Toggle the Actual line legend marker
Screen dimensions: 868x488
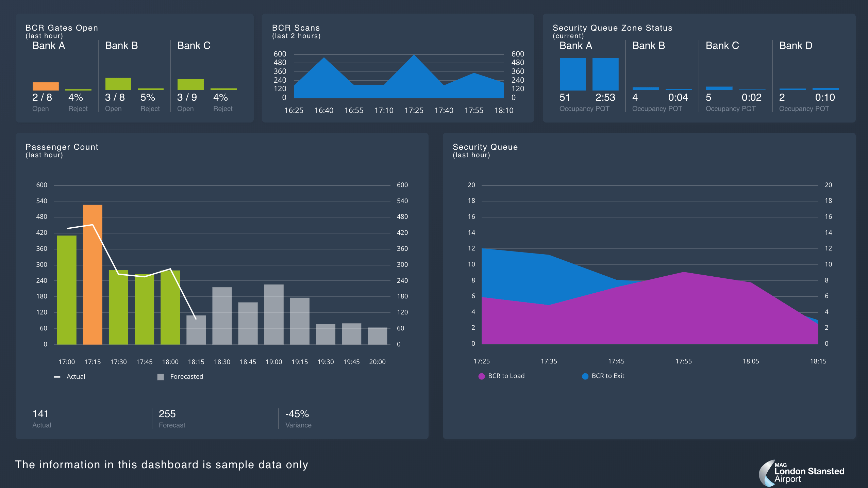(57, 377)
